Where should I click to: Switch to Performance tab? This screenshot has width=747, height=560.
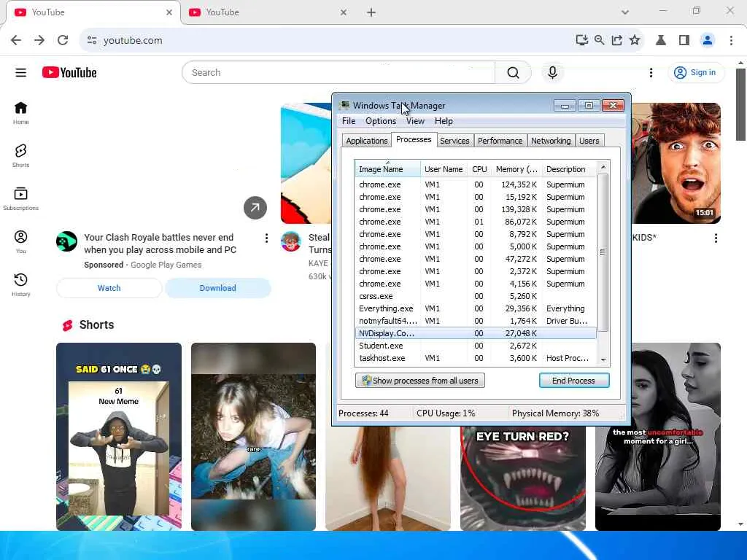[500, 141]
